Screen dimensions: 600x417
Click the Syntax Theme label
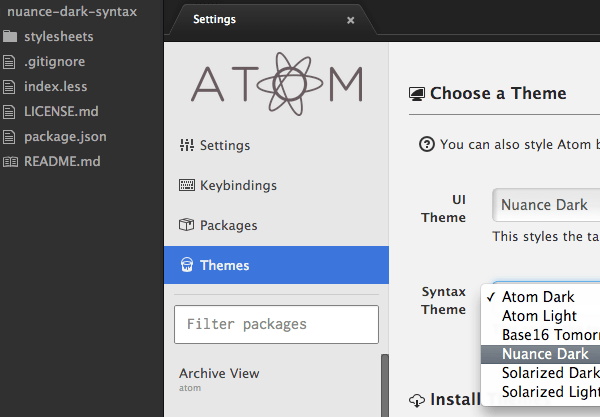pyautogui.click(x=443, y=300)
